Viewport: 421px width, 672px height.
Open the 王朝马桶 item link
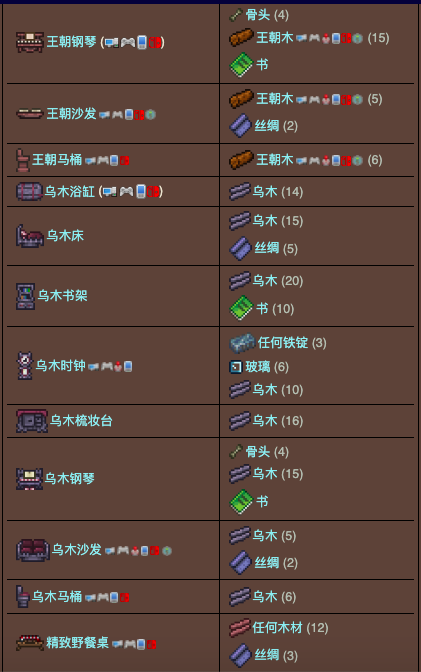pos(57,160)
